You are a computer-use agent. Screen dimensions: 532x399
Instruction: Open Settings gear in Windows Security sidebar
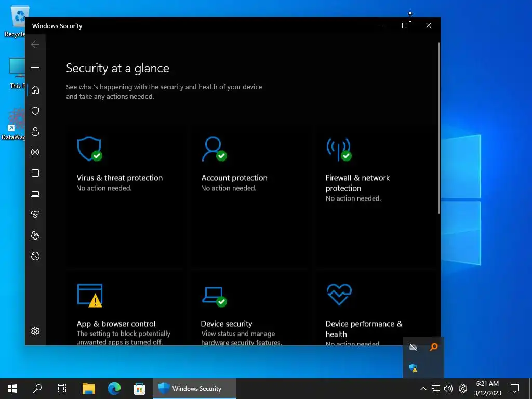[35, 331]
